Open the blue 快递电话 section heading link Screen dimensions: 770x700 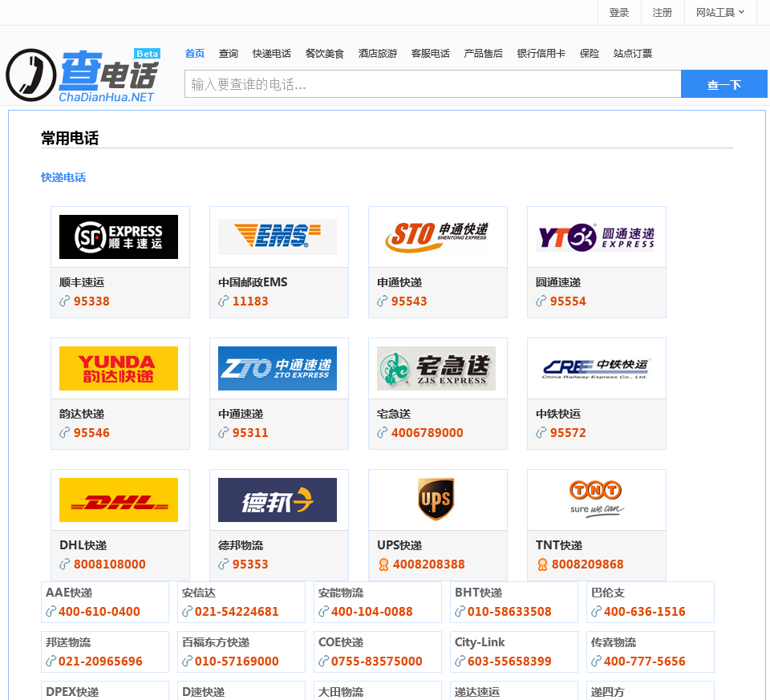click(63, 177)
